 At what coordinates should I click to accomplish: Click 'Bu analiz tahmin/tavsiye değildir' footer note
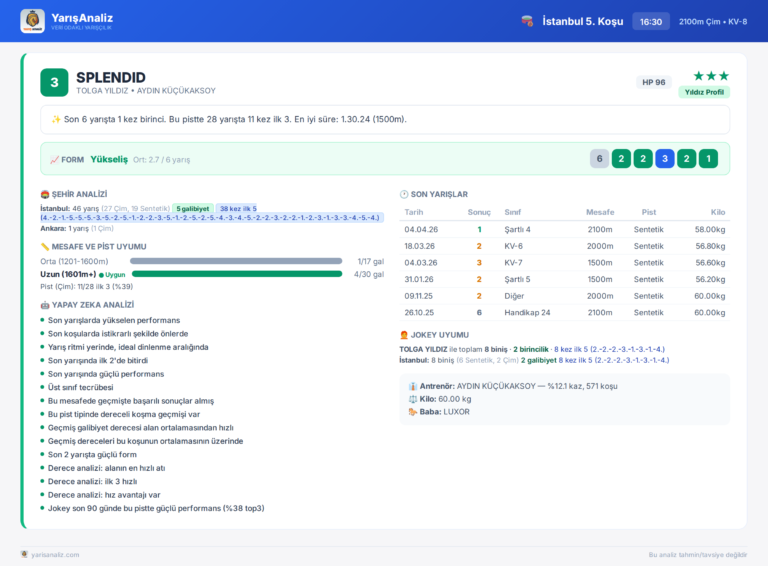click(698, 555)
